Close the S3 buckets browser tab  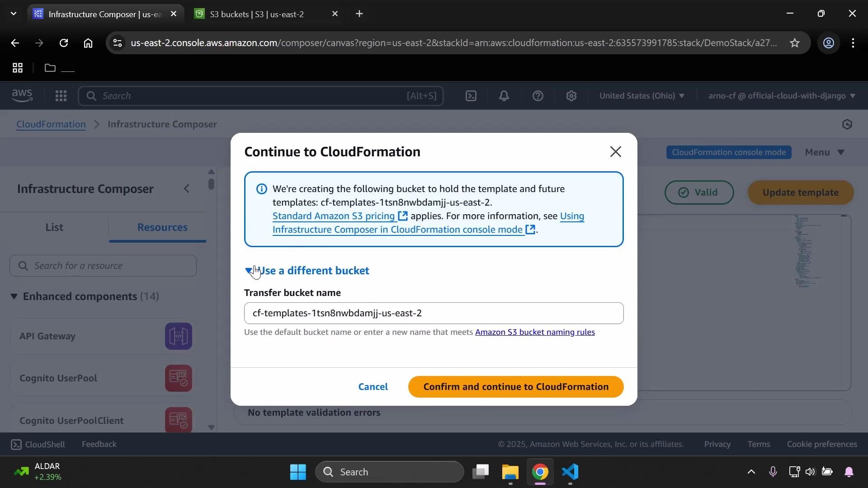click(x=335, y=14)
